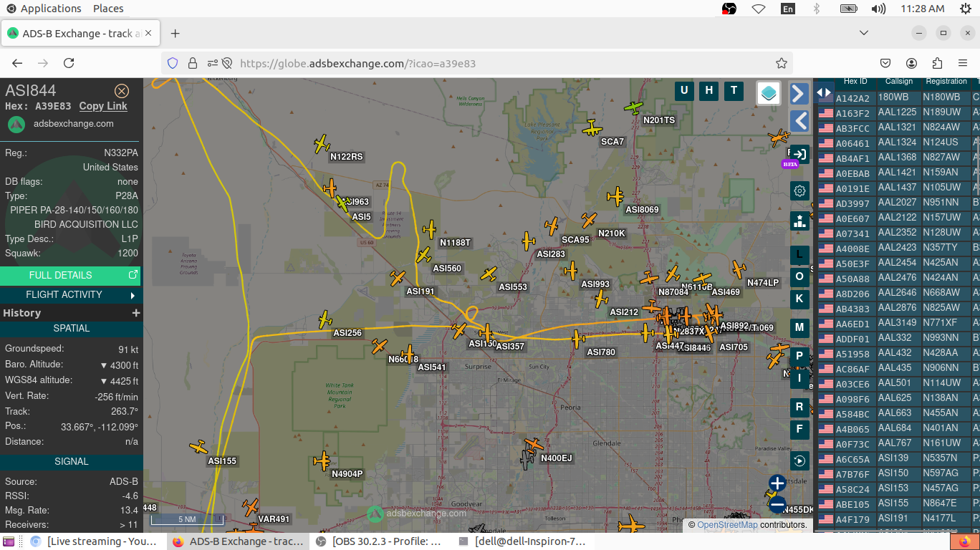Switch to OBS 30.2.3 taskbar window
The width and height of the screenshot is (980, 550).
380,541
